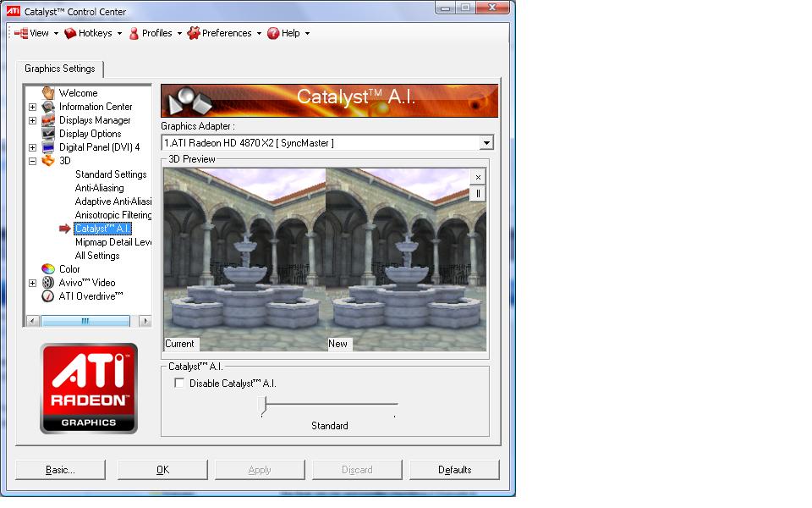812x508 pixels.
Task: Select Mipmap Detail Level tree item
Action: click(112, 242)
